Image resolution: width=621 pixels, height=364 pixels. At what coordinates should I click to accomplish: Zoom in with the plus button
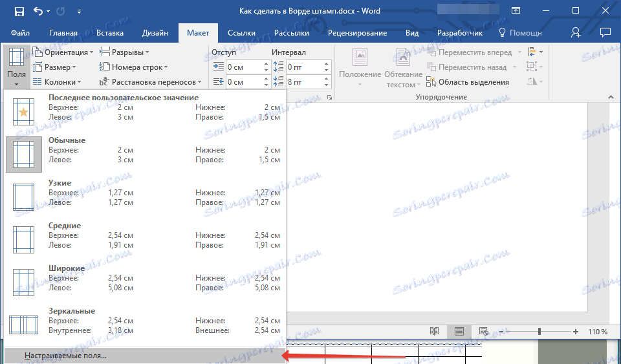[576, 332]
